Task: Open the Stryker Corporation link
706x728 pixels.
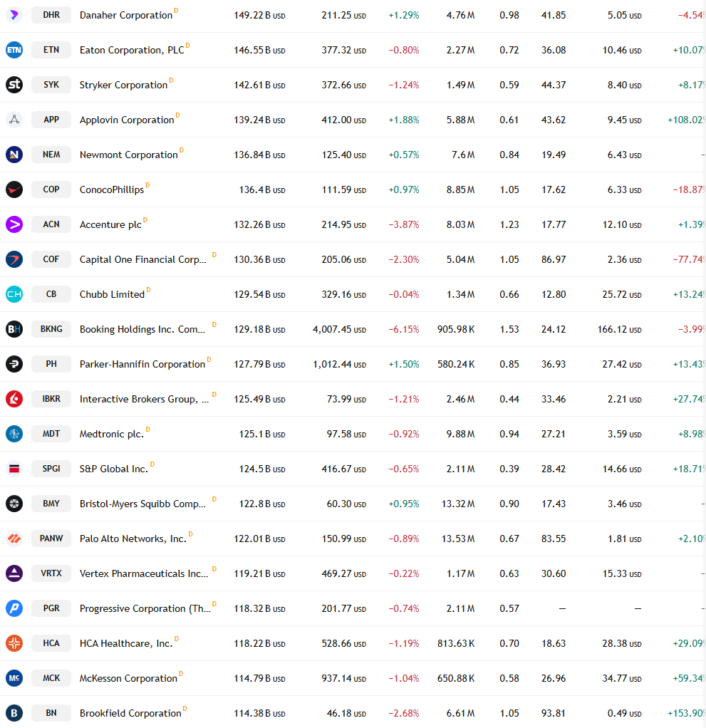Action: (x=123, y=85)
